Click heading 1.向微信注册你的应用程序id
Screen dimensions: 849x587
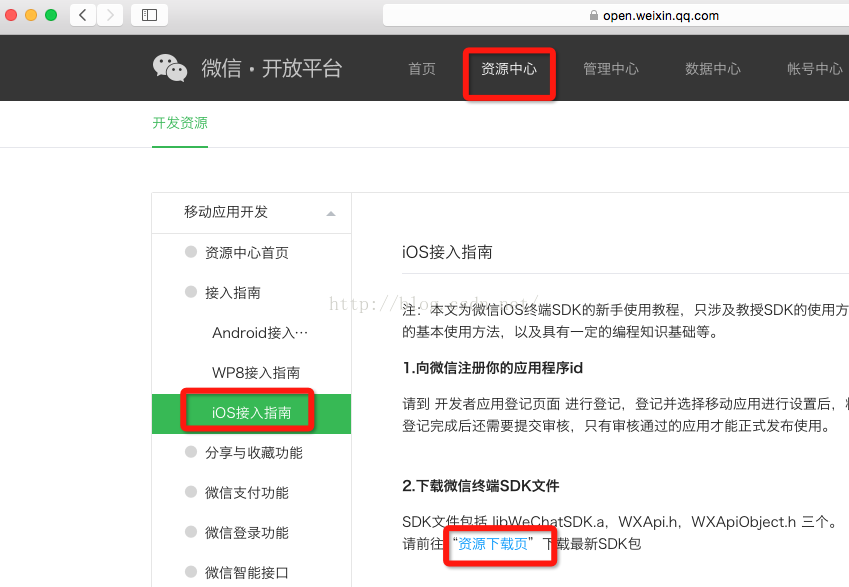click(492, 368)
